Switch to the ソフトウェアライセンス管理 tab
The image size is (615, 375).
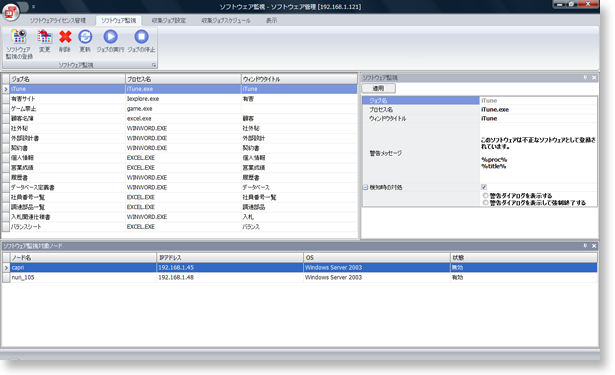pyautogui.click(x=58, y=20)
